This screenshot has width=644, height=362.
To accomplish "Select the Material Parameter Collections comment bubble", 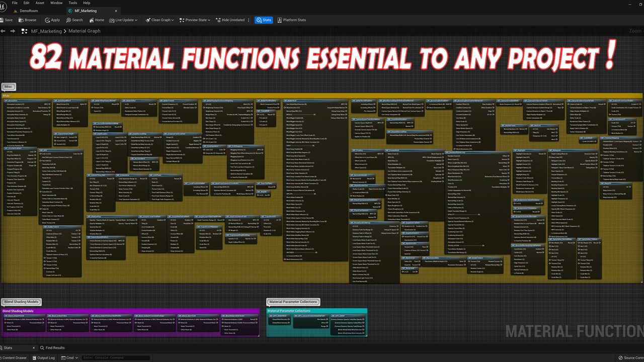I will coord(293,302).
